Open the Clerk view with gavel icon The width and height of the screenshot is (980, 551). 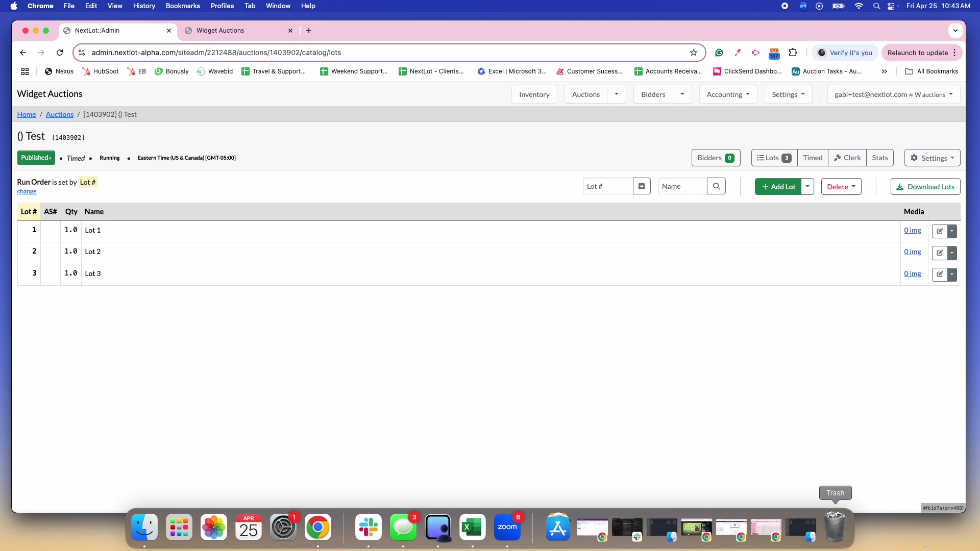[x=847, y=158]
